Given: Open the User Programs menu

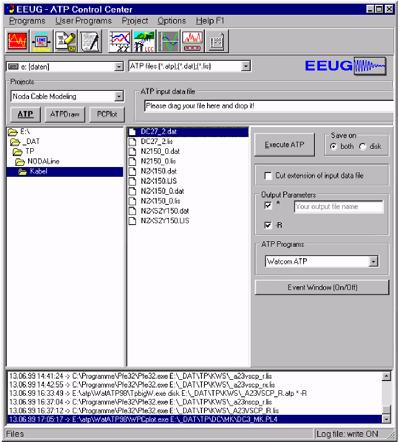Looking at the screenshot, I should 83,21.
